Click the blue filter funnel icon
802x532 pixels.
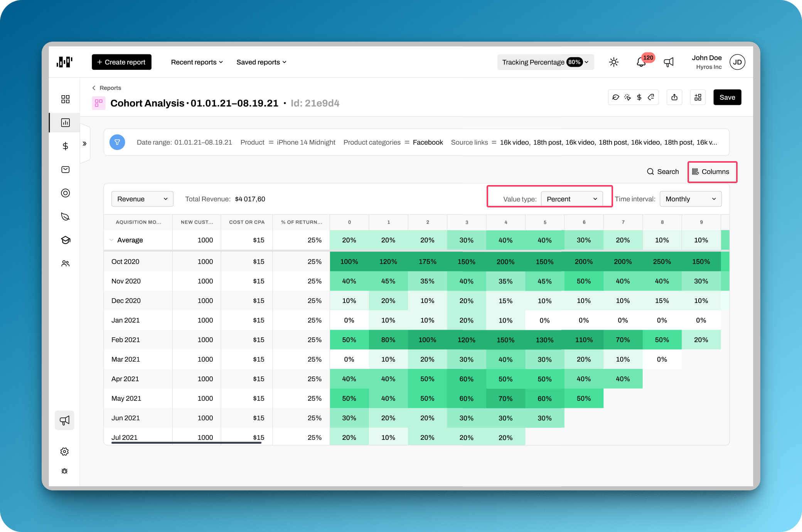click(x=117, y=142)
